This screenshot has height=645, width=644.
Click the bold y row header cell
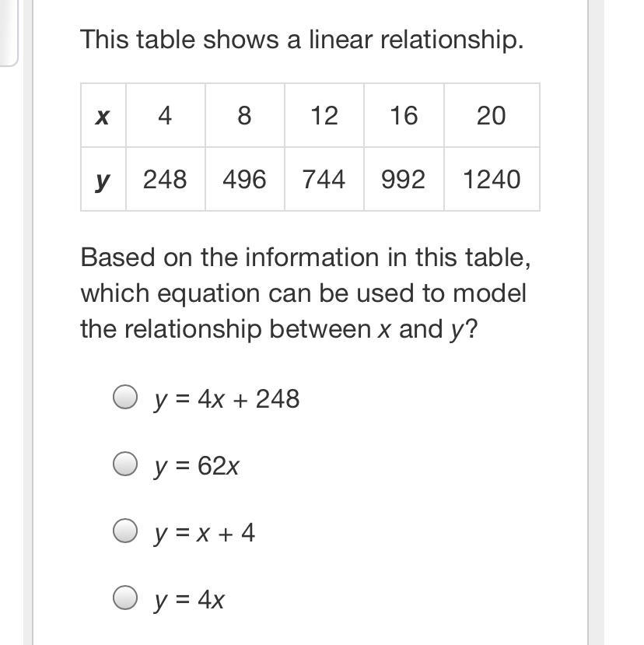[103, 179]
